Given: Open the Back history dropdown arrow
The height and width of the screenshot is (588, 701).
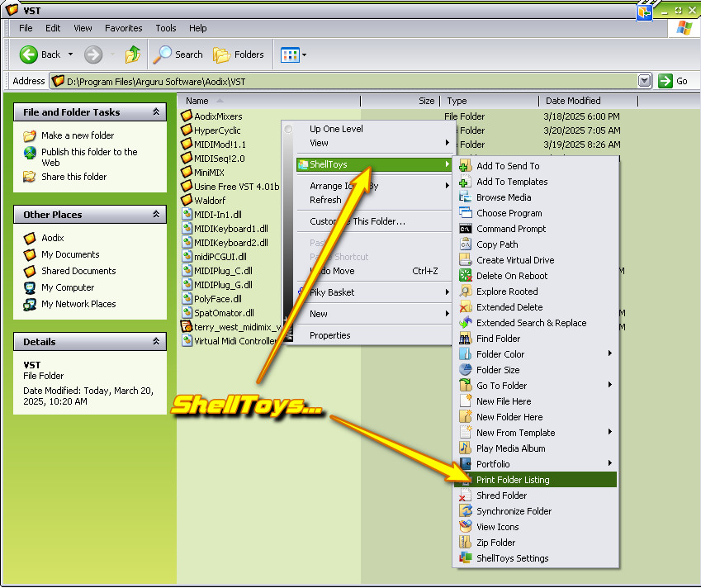Looking at the screenshot, I should (x=71, y=55).
